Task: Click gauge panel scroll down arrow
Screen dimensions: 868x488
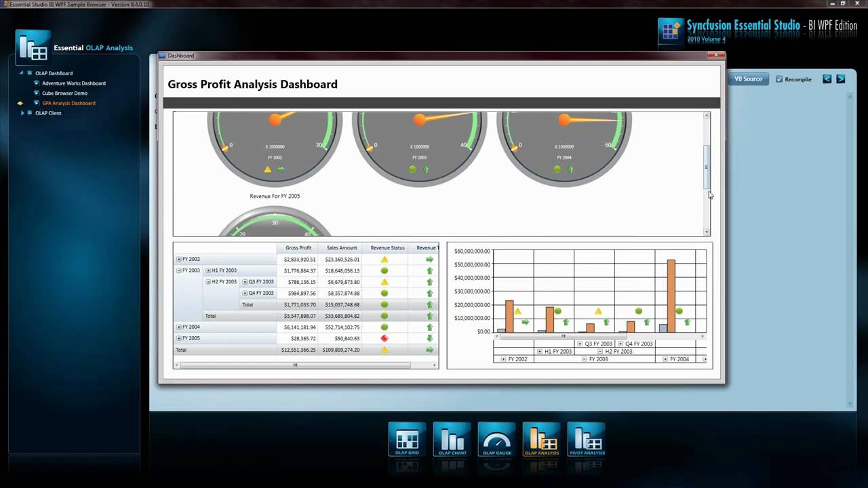Action: (x=707, y=232)
